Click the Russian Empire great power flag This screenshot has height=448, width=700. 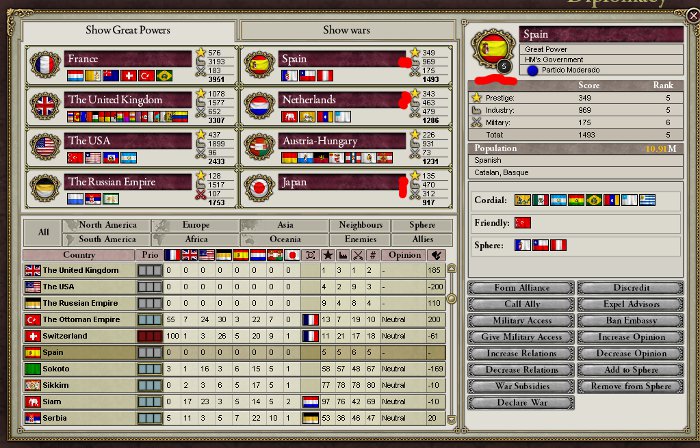(x=44, y=187)
